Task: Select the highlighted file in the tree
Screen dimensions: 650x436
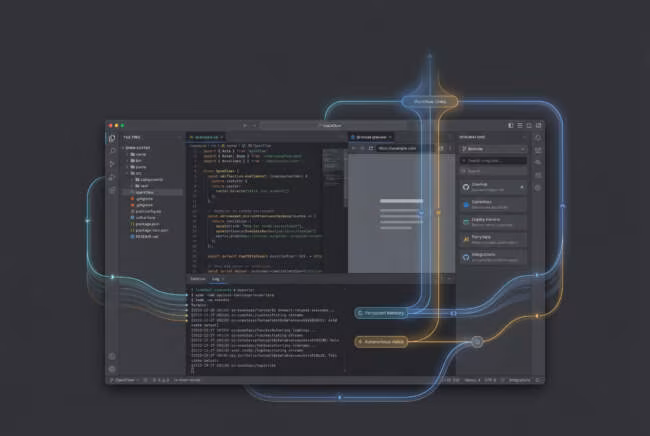Action: [x=152, y=192]
